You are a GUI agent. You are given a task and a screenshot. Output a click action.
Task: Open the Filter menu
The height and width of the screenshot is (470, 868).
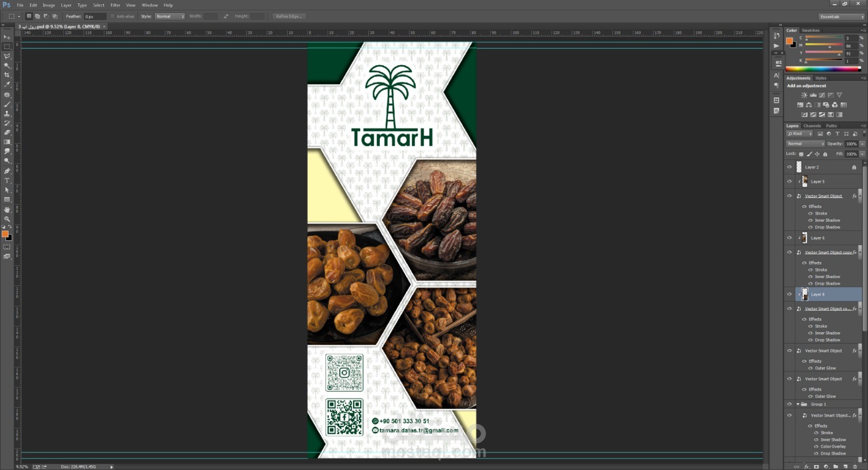pos(116,5)
